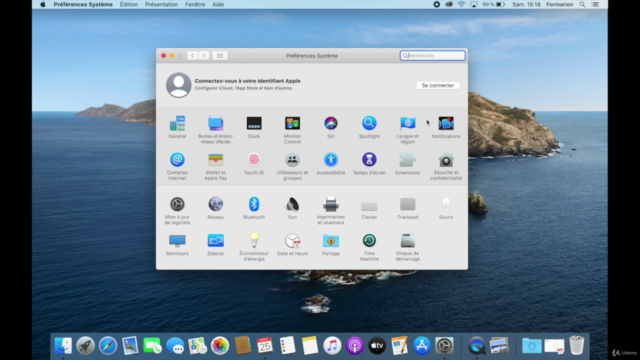This screenshot has height=360, width=640.
Task: Open Moniteurs preferences
Action: [177, 240]
